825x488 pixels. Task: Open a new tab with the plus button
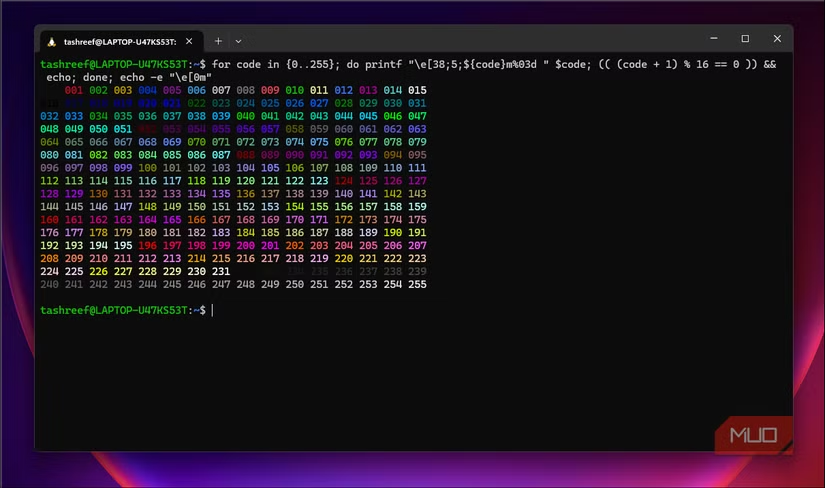coord(219,41)
